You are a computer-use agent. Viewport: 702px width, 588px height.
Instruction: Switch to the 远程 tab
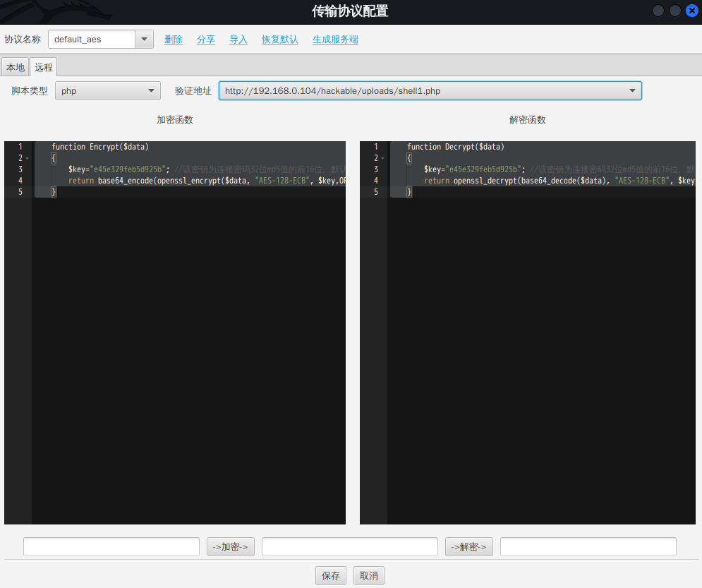[44, 67]
